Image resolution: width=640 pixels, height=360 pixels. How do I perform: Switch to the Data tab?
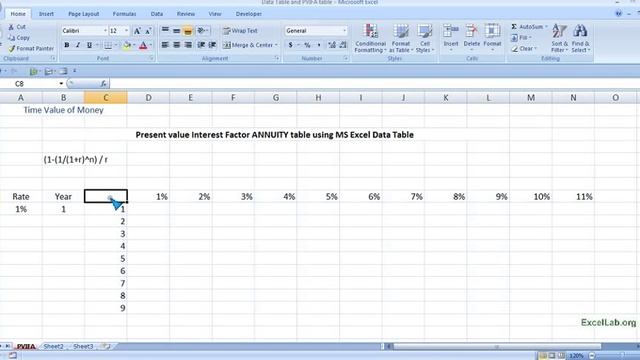tap(157, 14)
